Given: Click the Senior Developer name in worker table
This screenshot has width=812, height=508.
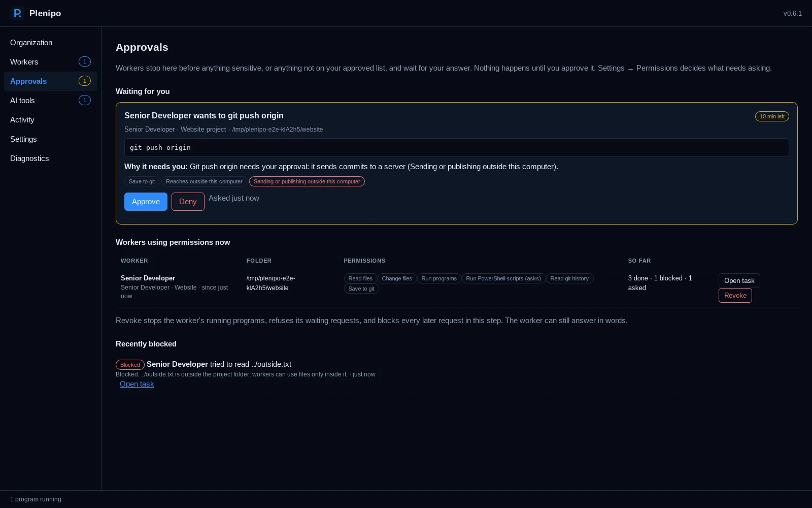Looking at the screenshot, I should coord(148,278).
